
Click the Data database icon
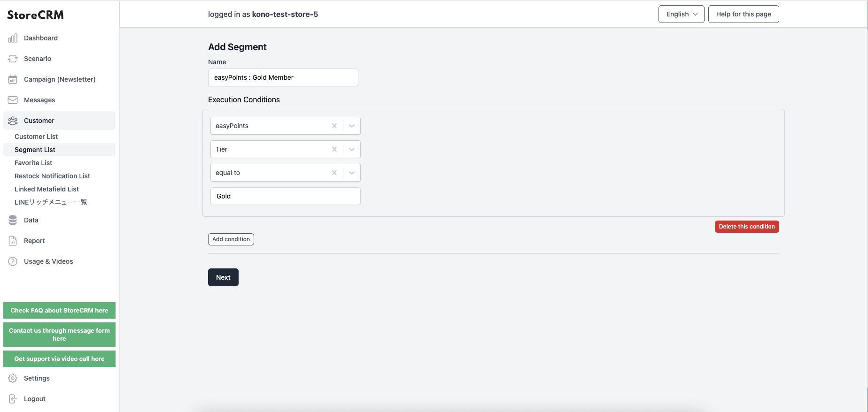coord(13,220)
